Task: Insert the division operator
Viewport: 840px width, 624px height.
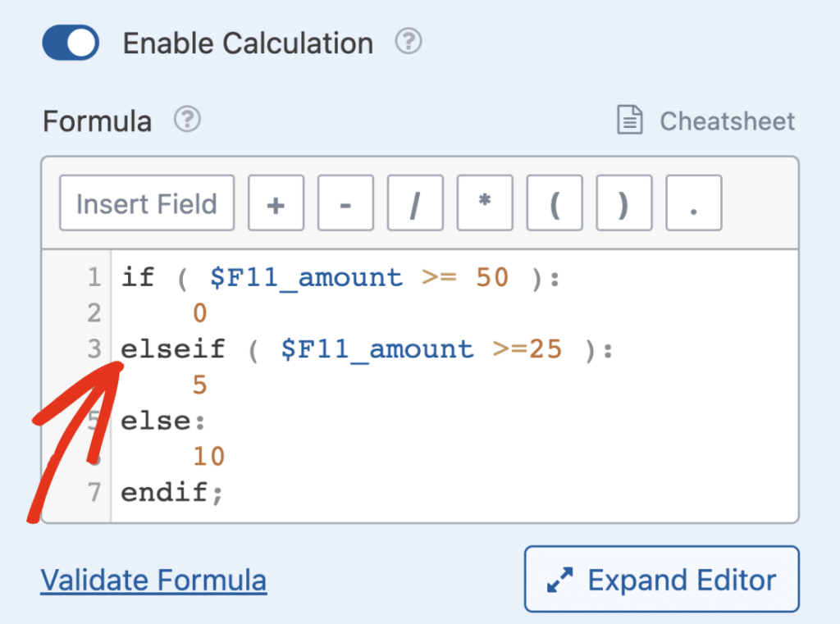Action: pos(415,203)
